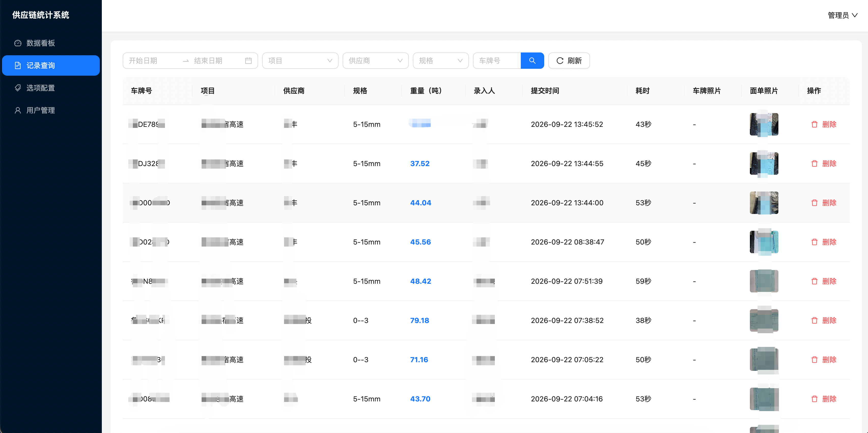Click the 刷新 button
Screen dimensions: 868x433
pyautogui.click(x=569, y=61)
